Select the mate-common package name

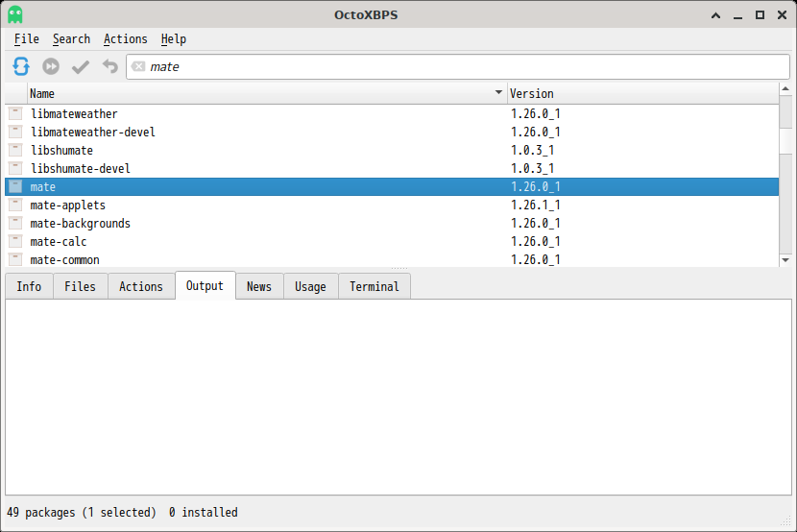64,260
